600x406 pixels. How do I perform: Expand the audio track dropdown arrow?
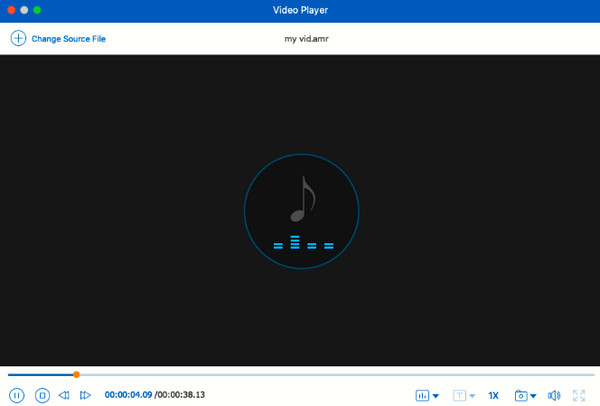(435, 396)
